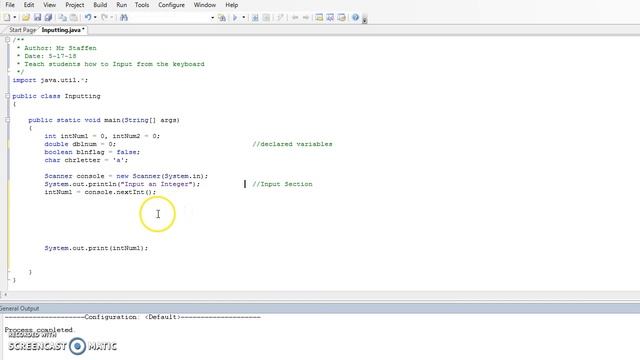The image size is (640, 360).
Task: Open the Build menu
Action: click(x=100, y=5)
